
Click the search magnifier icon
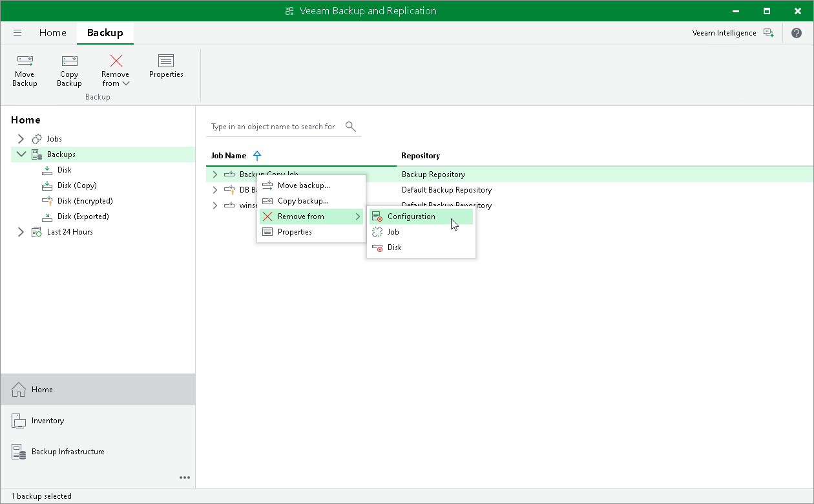pyautogui.click(x=351, y=126)
